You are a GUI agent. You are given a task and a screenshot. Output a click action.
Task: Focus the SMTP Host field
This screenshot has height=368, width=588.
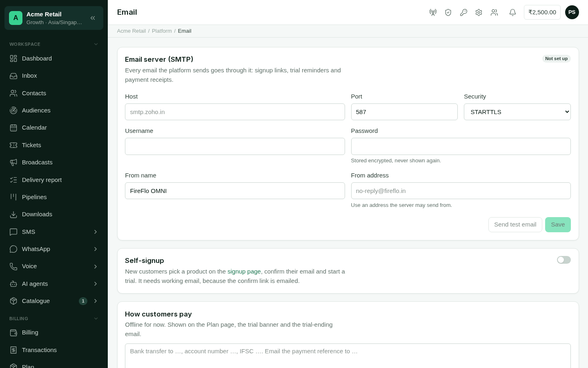[x=235, y=112]
